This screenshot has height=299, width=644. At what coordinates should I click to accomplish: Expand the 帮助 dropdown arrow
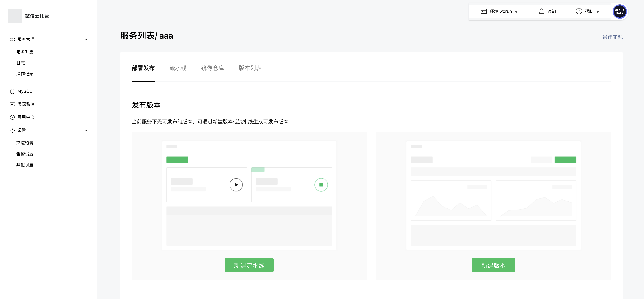(x=598, y=12)
